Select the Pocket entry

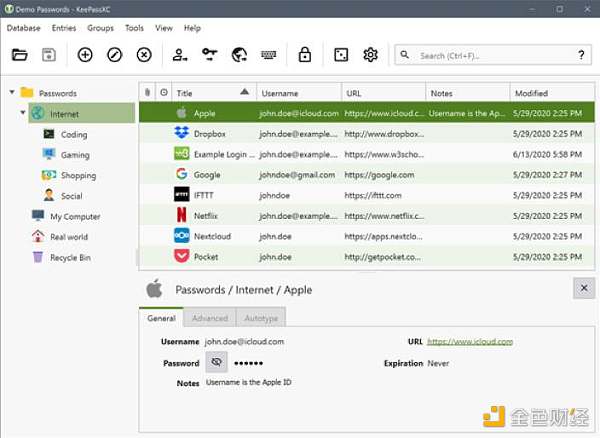(x=367, y=257)
